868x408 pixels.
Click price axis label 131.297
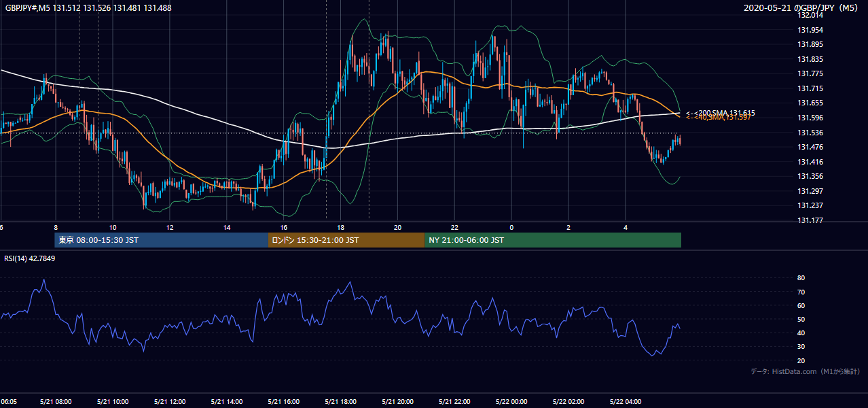810,191
